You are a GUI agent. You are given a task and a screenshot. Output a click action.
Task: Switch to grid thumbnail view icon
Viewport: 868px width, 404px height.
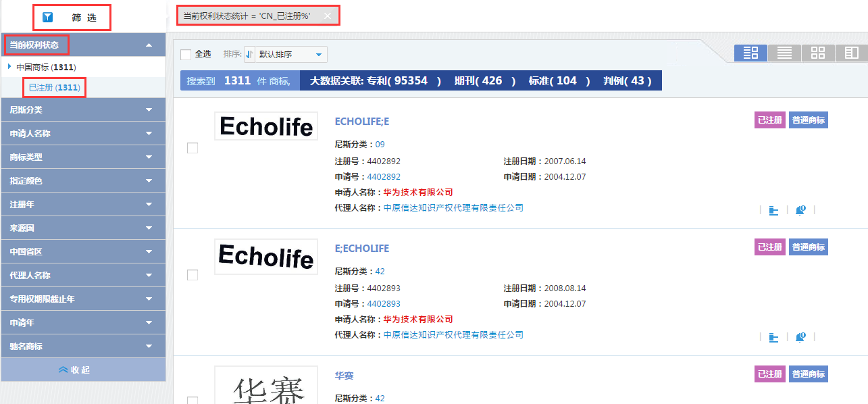[818, 53]
